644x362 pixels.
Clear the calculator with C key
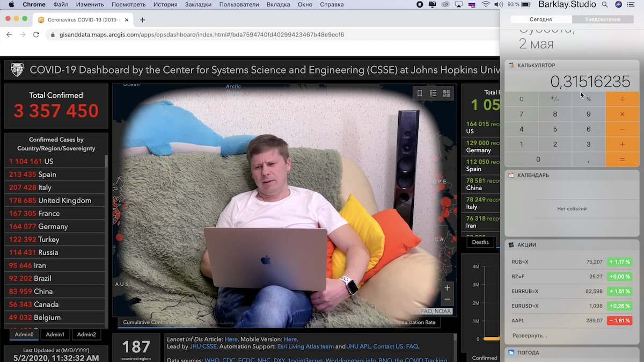[521, 99]
